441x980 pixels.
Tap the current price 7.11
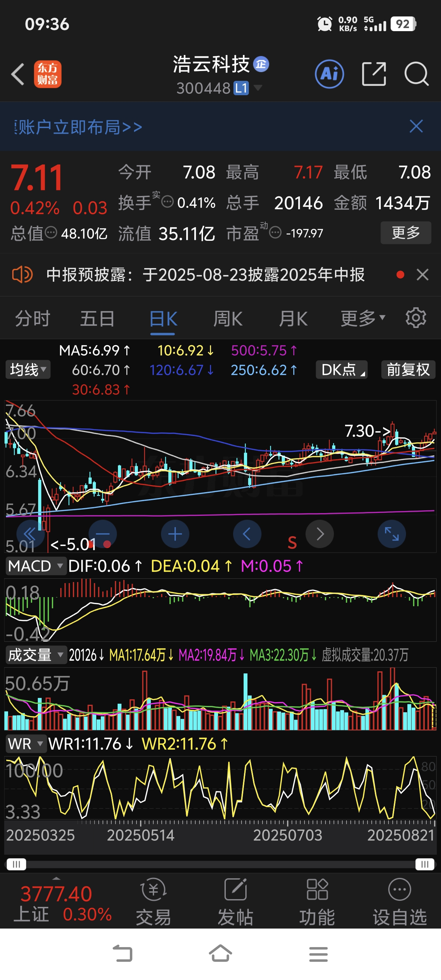pos(36,177)
